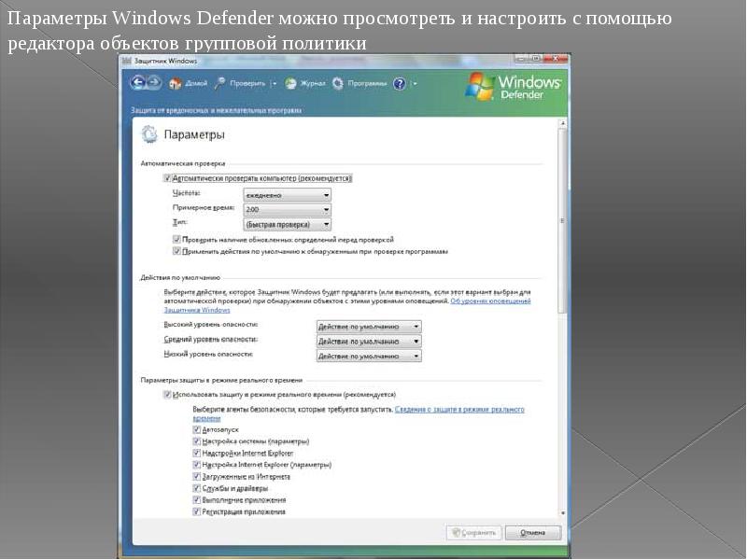The image size is (747, 560).
Task: Toggle Проверить наличие обновленных определений checkbox
Action: [176, 240]
